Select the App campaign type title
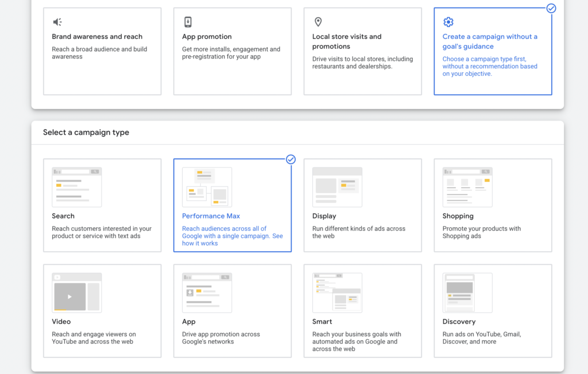Image resolution: width=588 pixels, height=374 pixels. (188, 322)
